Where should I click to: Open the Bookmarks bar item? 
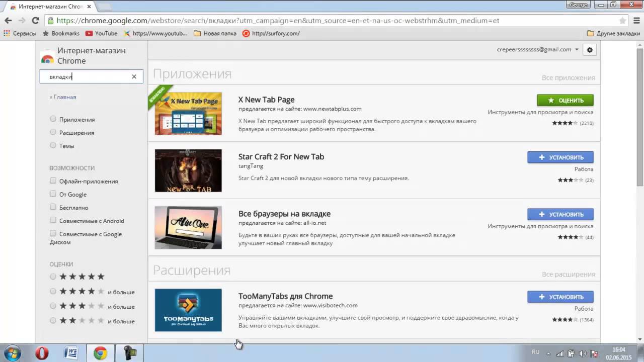(x=61, y=34)
